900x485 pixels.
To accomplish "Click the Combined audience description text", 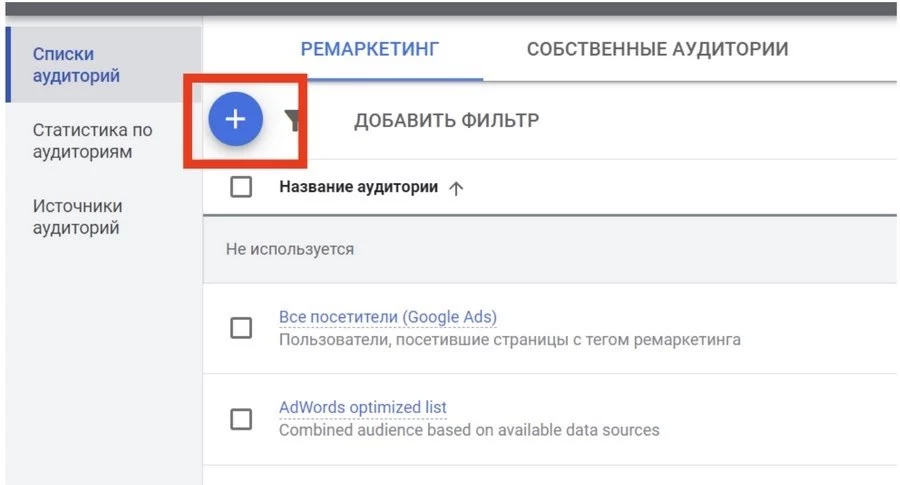I will [x=469, y=430].
